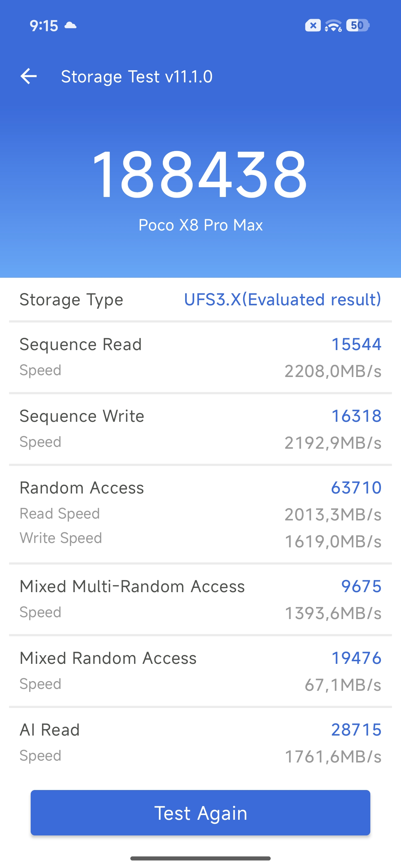Viewport: 401px width, 868px height.
Task: Tap the battery level indicator
Action: 357,26
